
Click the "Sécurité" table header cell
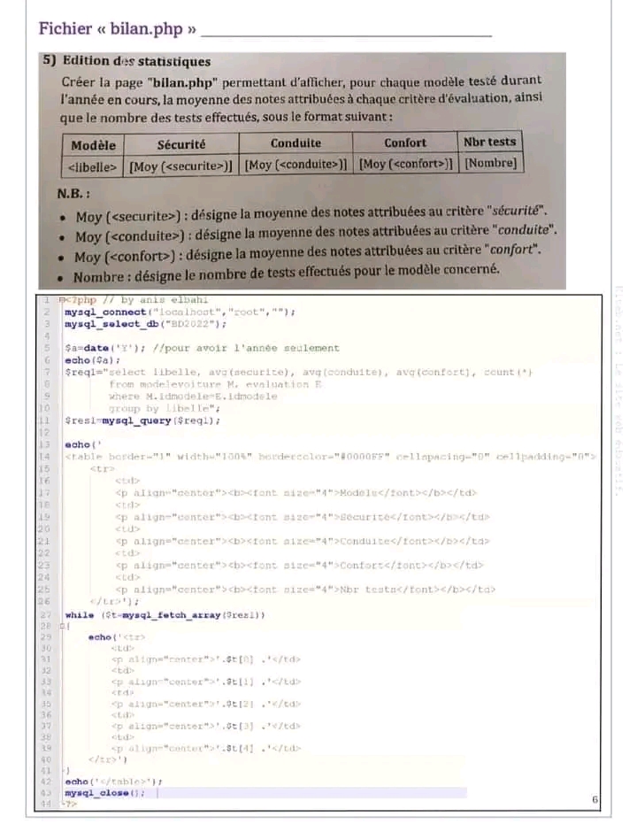click(x=181, y=143)
